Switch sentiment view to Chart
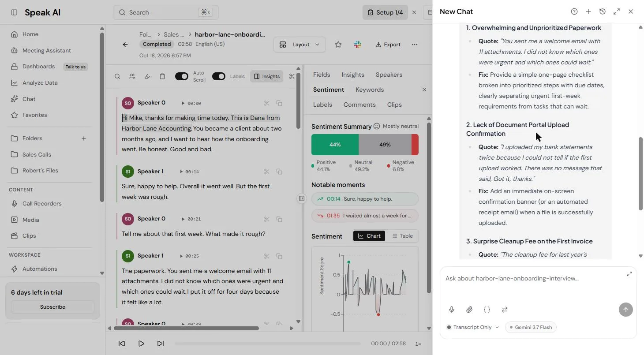 (x=369, y=236)
